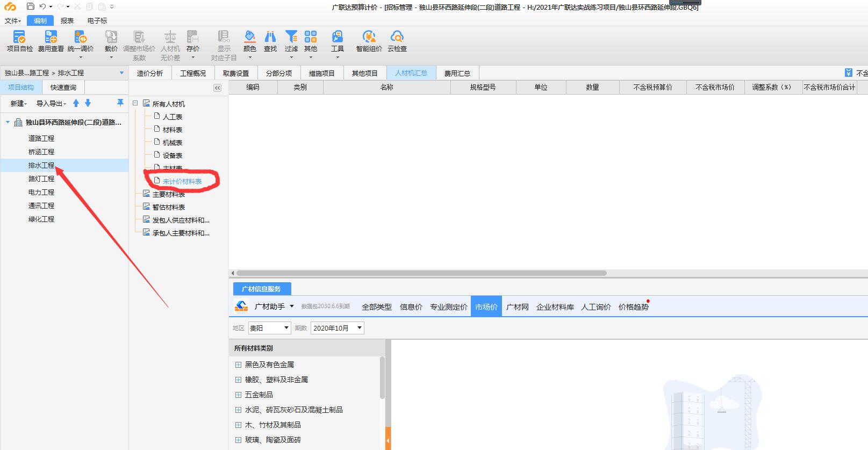Click the 信息价 link
The width and height of the screenshot is (868, 450).
[411, 307]
